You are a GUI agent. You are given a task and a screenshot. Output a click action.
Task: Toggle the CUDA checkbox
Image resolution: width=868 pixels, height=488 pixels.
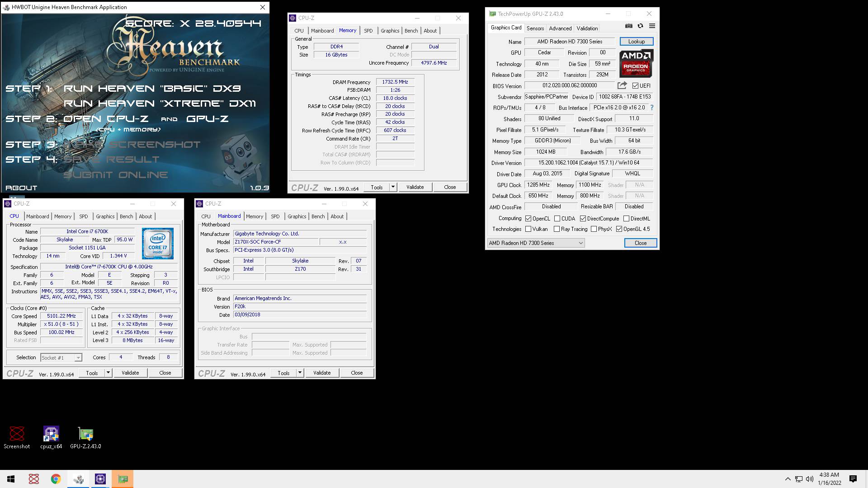(557, 219)
